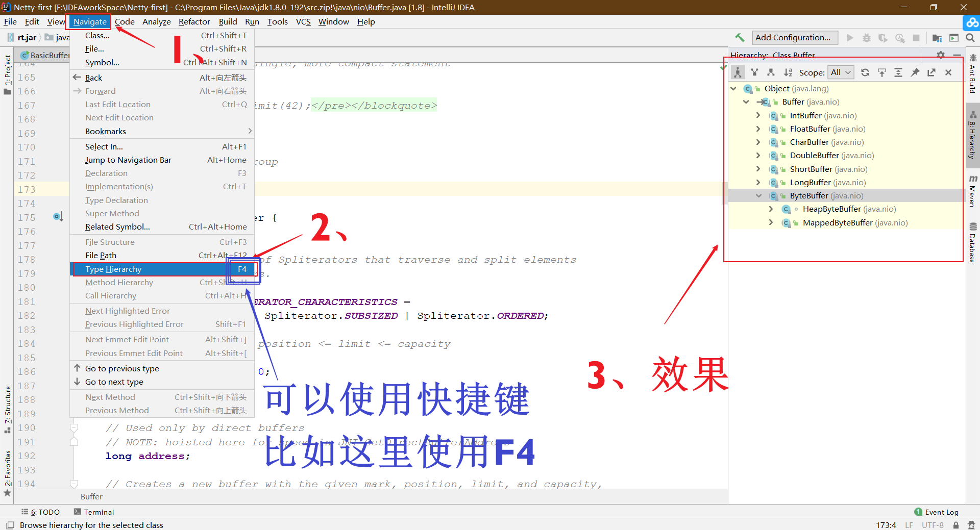Choose Jump to Navigation Bar

coord(162,160)
